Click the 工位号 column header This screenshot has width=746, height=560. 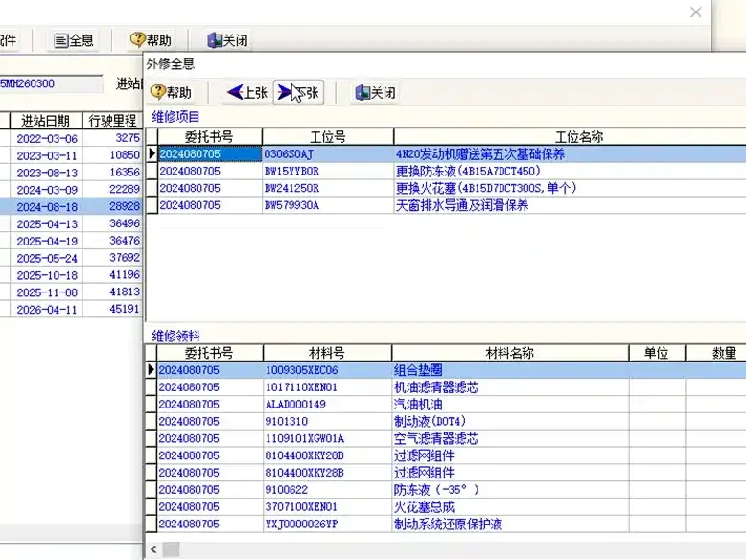328,137
